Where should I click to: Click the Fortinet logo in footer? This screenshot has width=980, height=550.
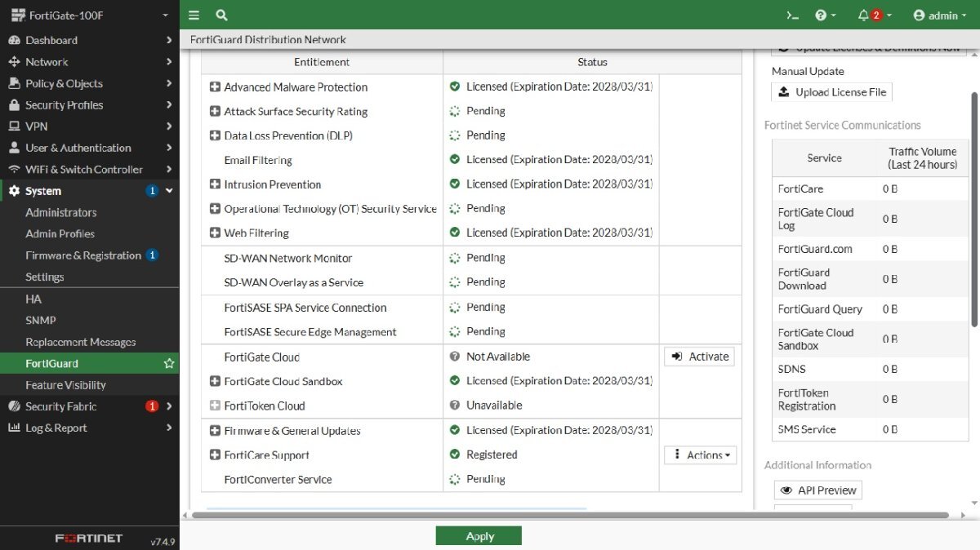tap(89, 539)
